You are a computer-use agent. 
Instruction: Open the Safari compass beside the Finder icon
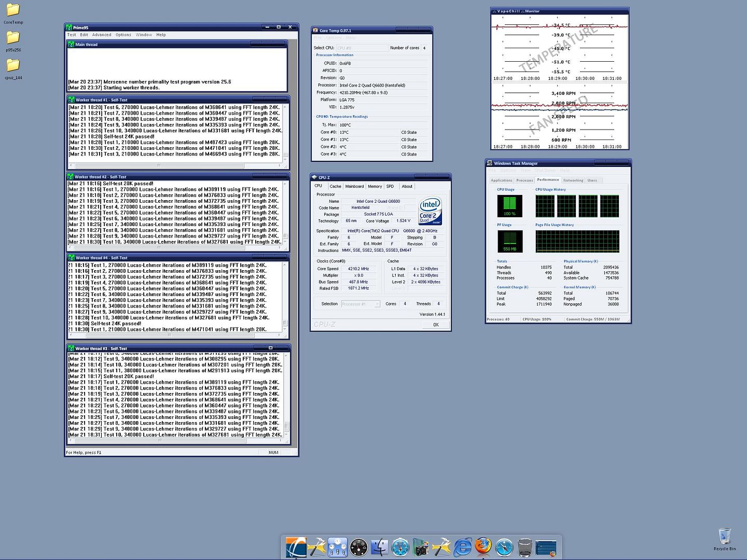point(400,547)
